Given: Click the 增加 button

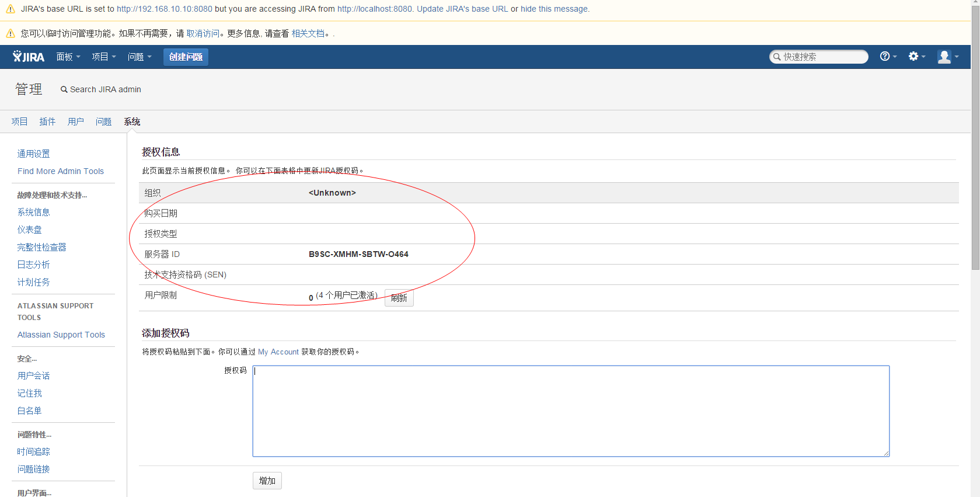Looking at the screenshot, I should [x=267, y=481].
